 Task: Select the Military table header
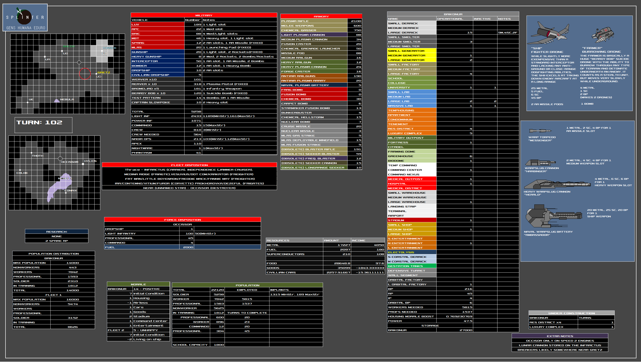click(204, 15)
